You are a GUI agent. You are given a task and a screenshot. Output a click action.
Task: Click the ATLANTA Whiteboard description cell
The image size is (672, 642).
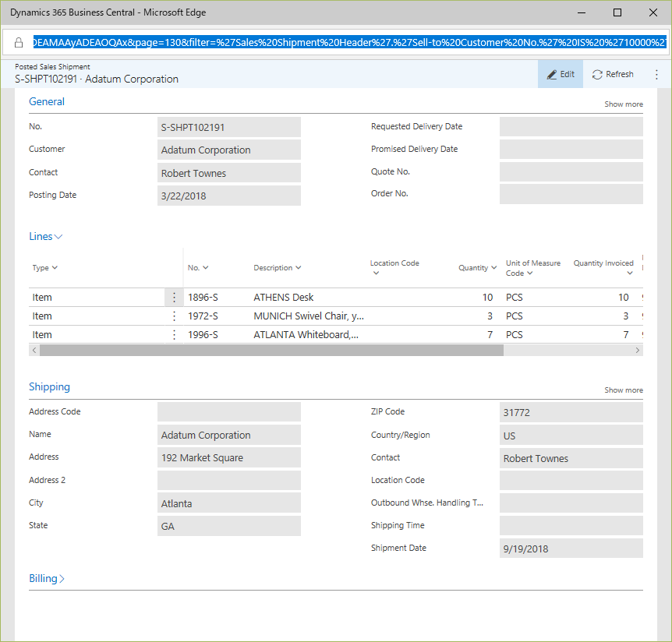306,334
